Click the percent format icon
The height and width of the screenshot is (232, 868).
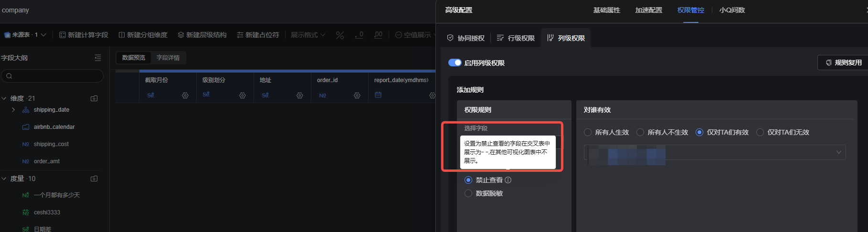340,35
